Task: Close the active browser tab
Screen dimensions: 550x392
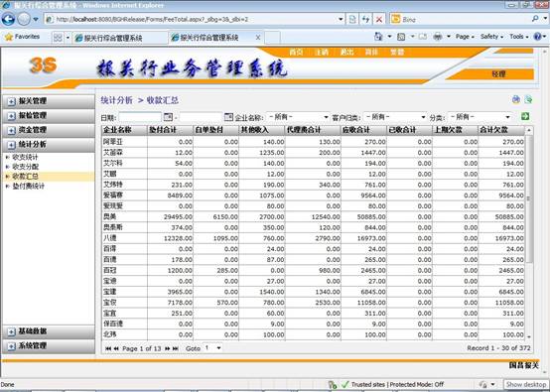Action: [x=258, y=37]
